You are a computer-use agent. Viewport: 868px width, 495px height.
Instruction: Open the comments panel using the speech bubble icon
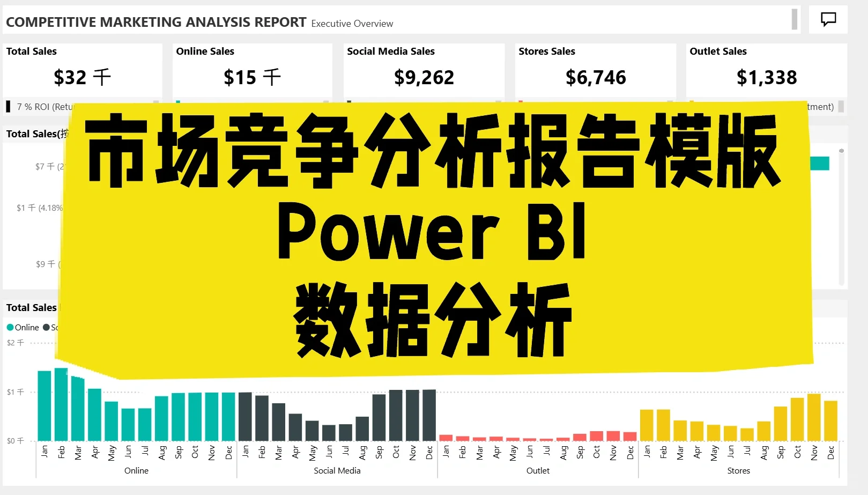pos(828,19)
